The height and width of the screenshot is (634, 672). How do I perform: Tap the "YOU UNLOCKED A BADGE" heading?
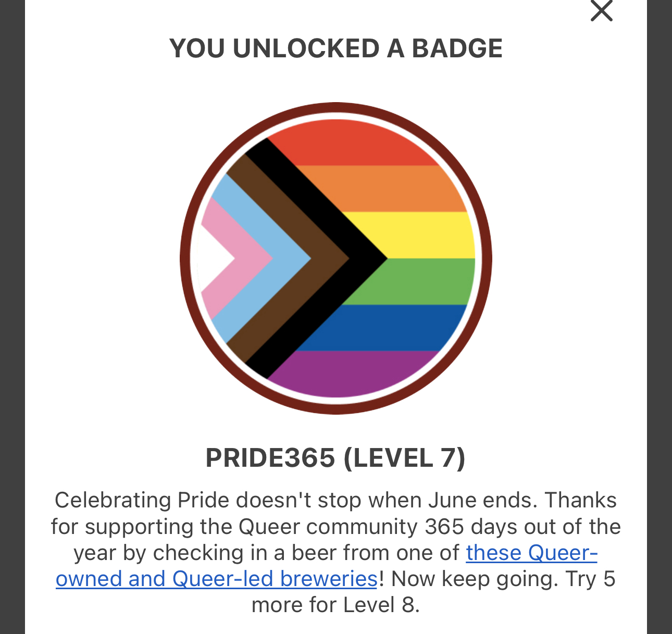click(336, 48)
